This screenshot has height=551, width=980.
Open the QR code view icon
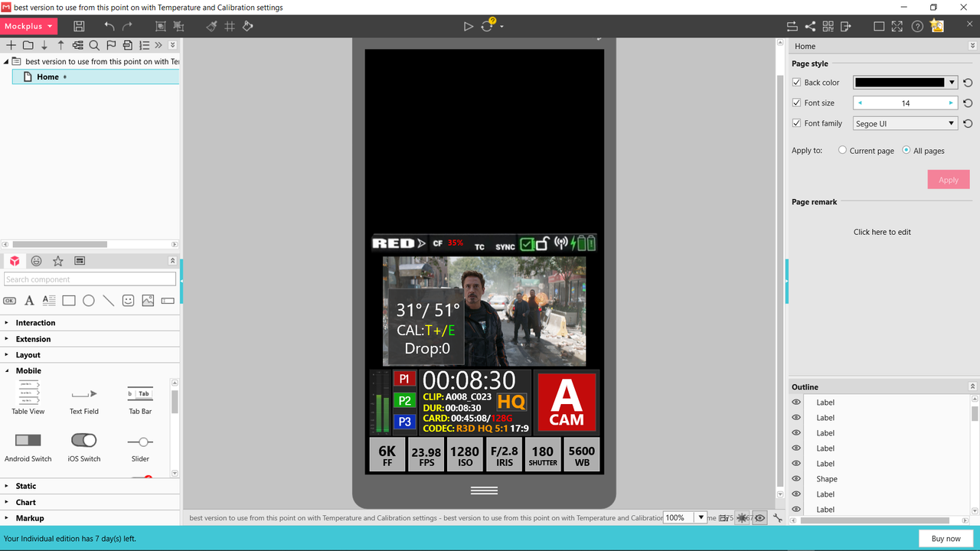coord(828,26)
